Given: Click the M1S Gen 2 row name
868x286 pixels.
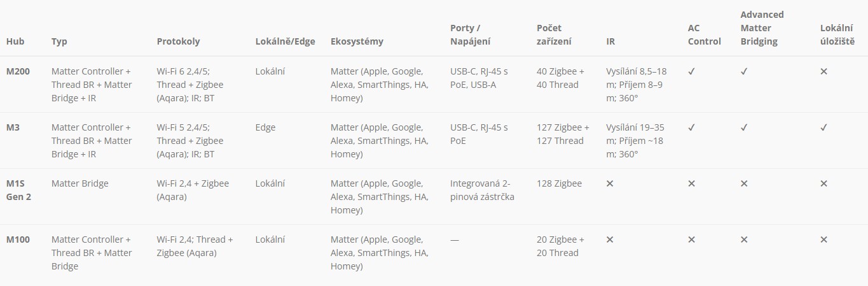Looking at the screenshot, I should [18, 190].
